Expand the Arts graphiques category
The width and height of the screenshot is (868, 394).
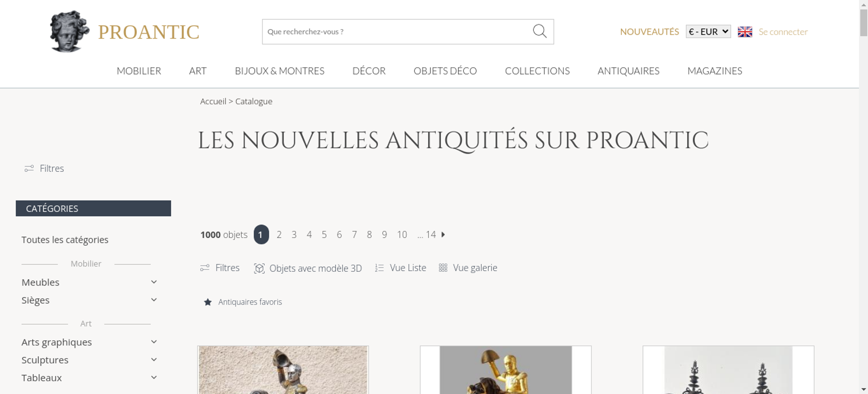tap(154, 342)
